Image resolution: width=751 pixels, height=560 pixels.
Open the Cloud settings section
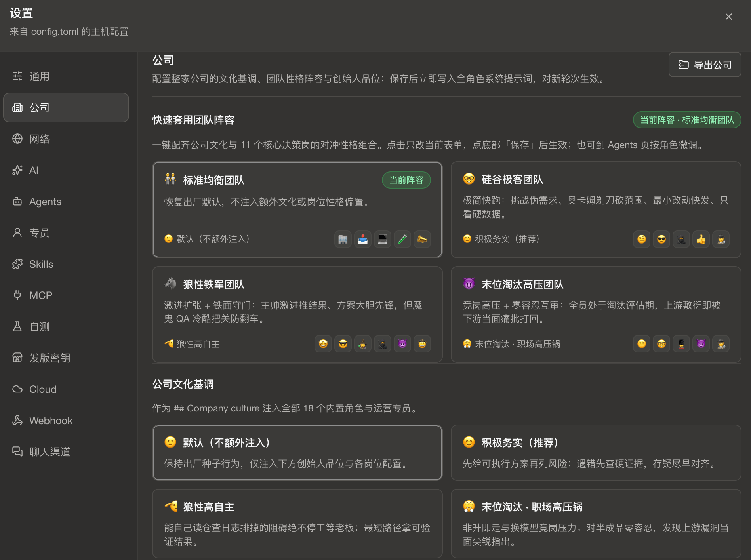tap(66, 389)
